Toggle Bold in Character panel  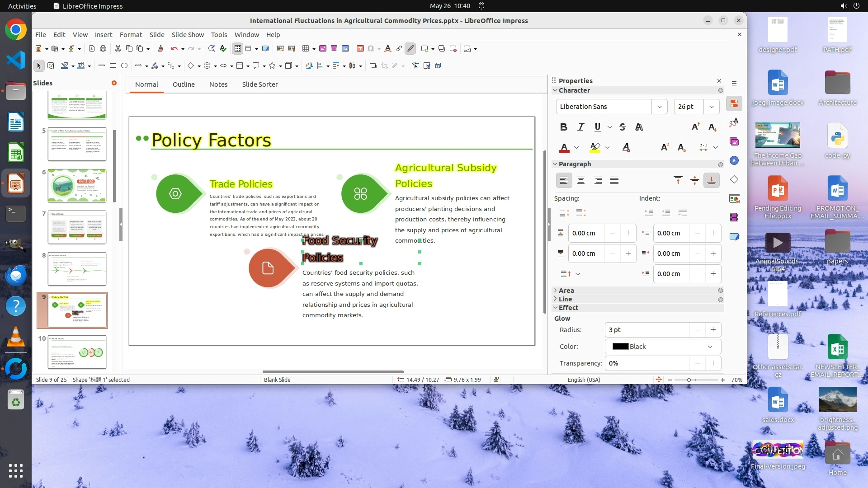coord(563,127)
